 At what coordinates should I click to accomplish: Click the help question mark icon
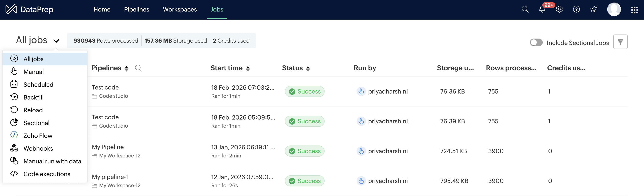576,9
